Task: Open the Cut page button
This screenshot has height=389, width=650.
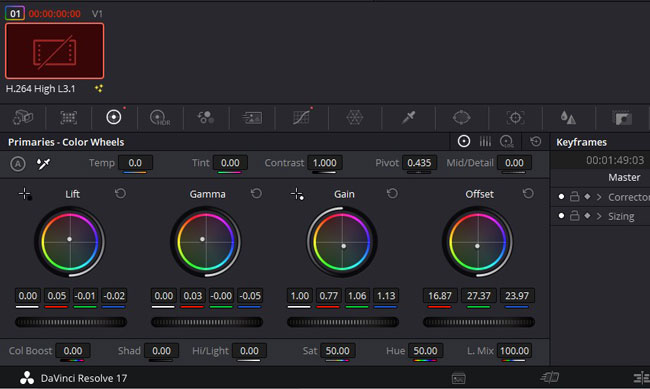Action: pyautogui.click(x=550, y=377)
